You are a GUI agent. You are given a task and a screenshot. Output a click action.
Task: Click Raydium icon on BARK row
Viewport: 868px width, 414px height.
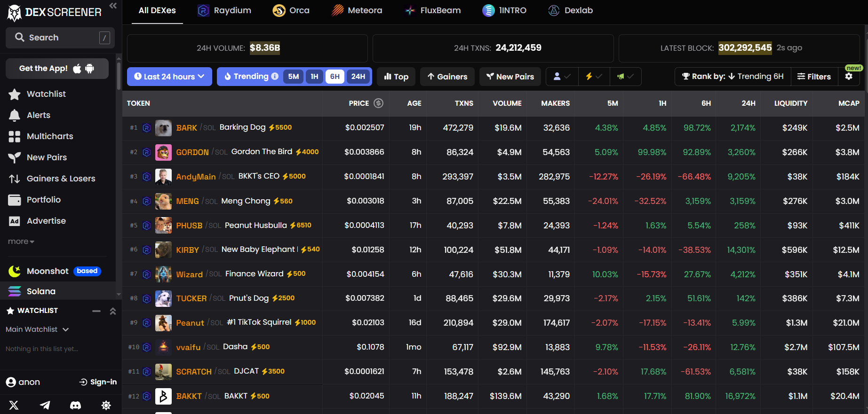147,128
